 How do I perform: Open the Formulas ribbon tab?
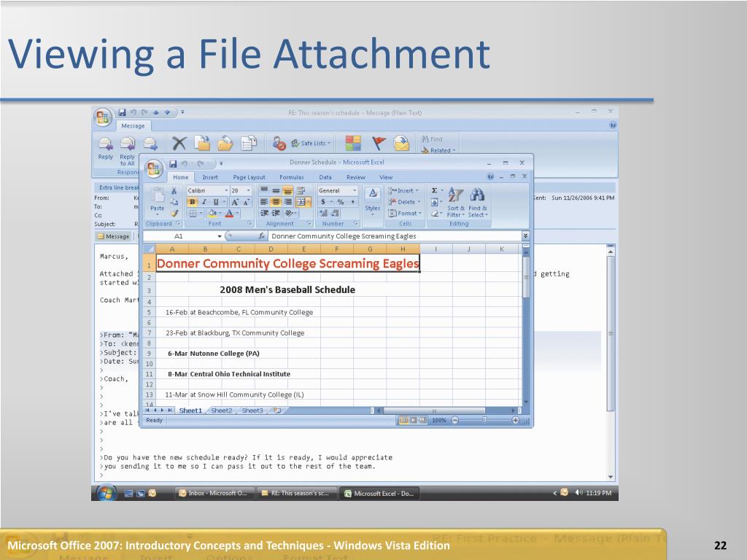[292, 177]
